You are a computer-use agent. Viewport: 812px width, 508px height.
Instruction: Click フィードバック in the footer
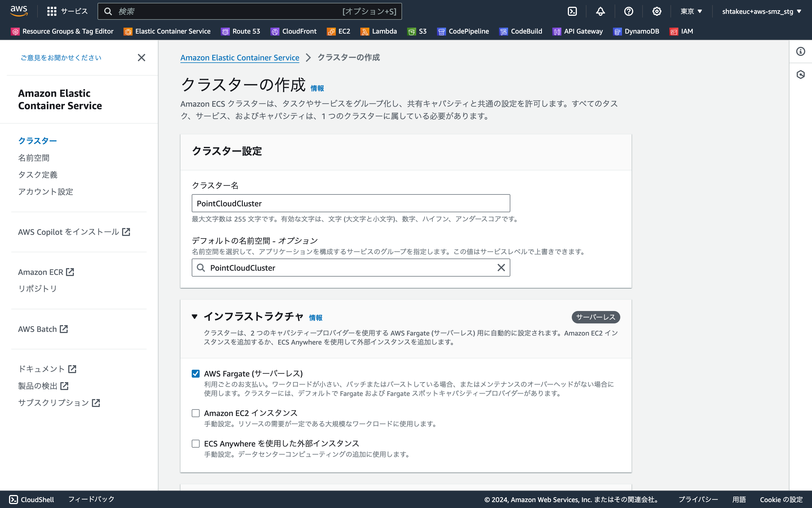91,499
